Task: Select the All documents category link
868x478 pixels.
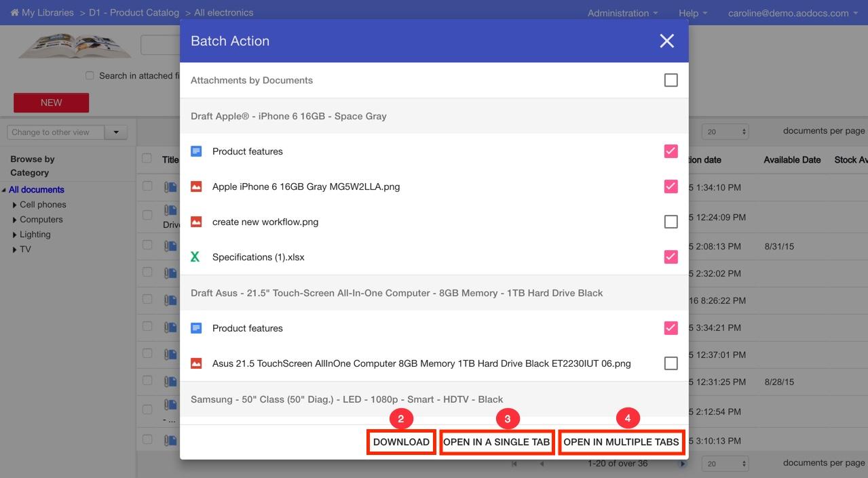Action: [x=37, y=190]
